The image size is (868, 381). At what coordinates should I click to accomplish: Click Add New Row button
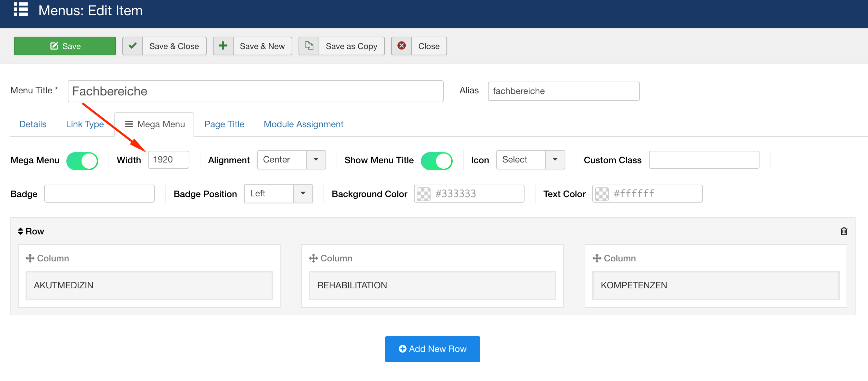pos(432,349)
